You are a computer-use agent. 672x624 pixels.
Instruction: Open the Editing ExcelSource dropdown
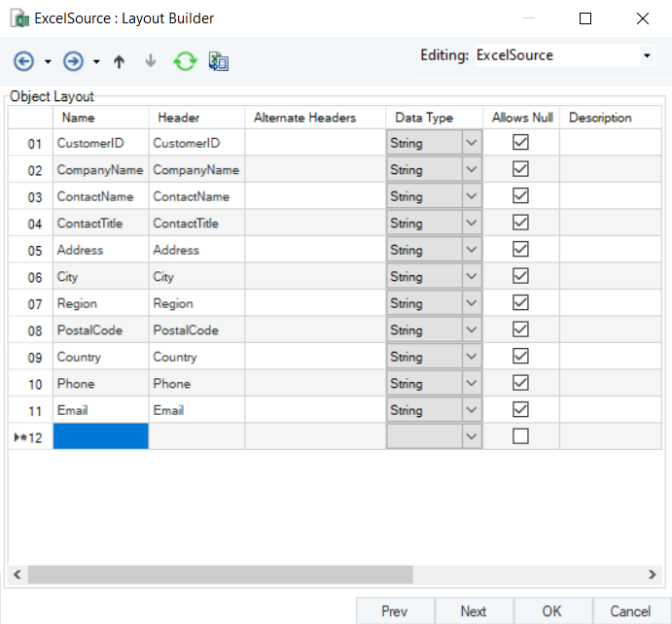pos(648,56)
